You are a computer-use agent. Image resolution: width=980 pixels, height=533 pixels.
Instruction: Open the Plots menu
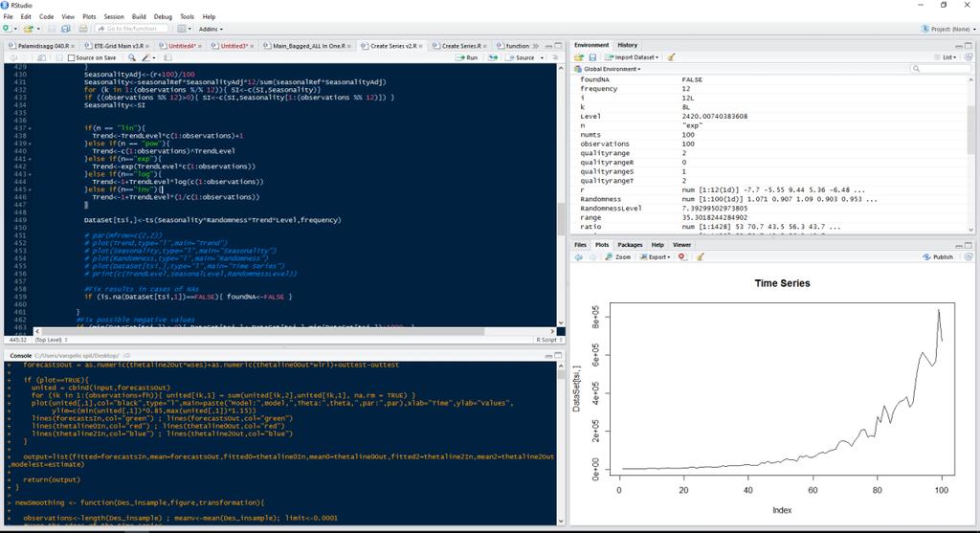pos(89,17)
